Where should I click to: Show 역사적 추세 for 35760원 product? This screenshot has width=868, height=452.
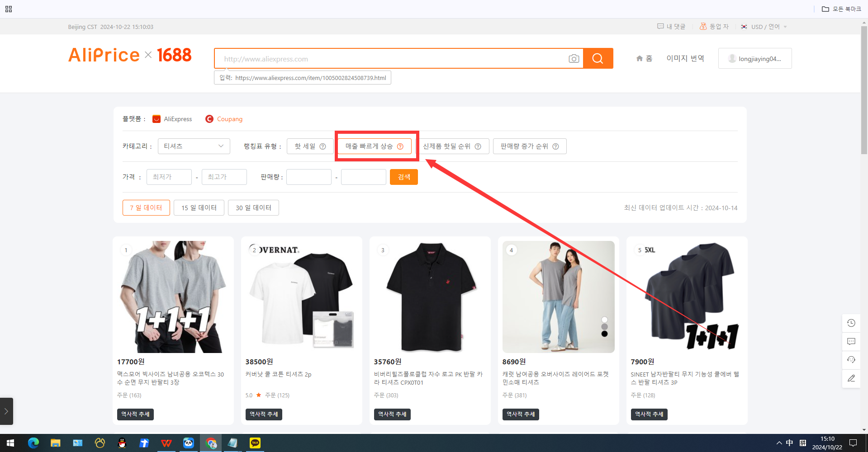(x=392, y=414)
